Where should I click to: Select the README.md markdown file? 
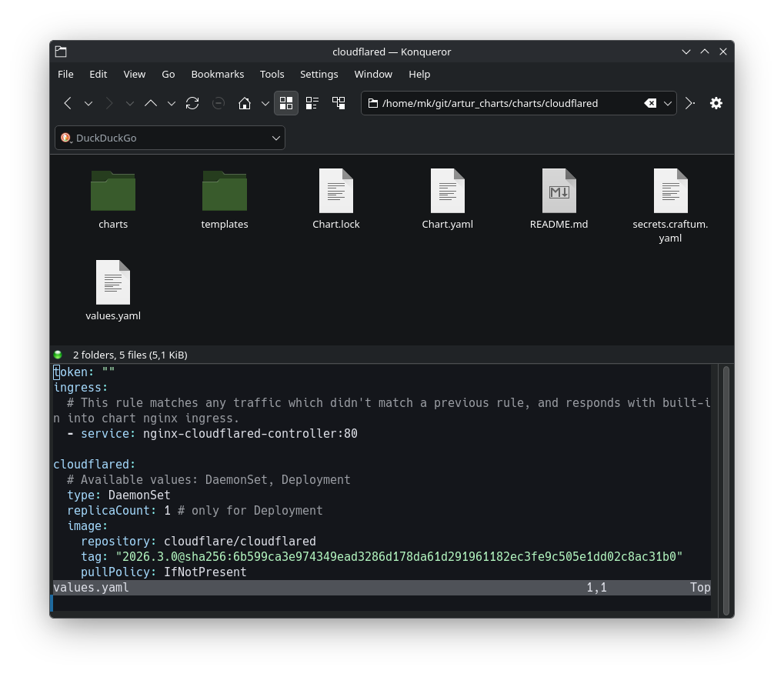click(559, 199)
